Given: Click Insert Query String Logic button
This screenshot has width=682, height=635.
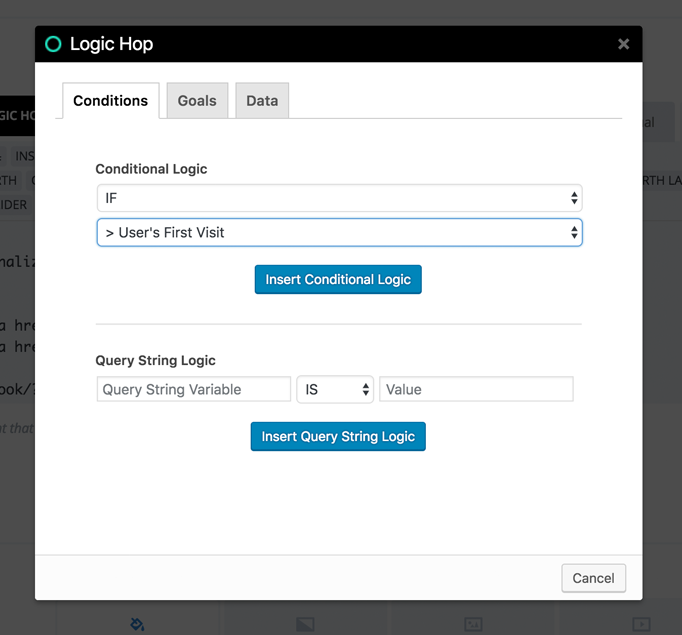Looking at the screenshot, I should pos(338,436).
